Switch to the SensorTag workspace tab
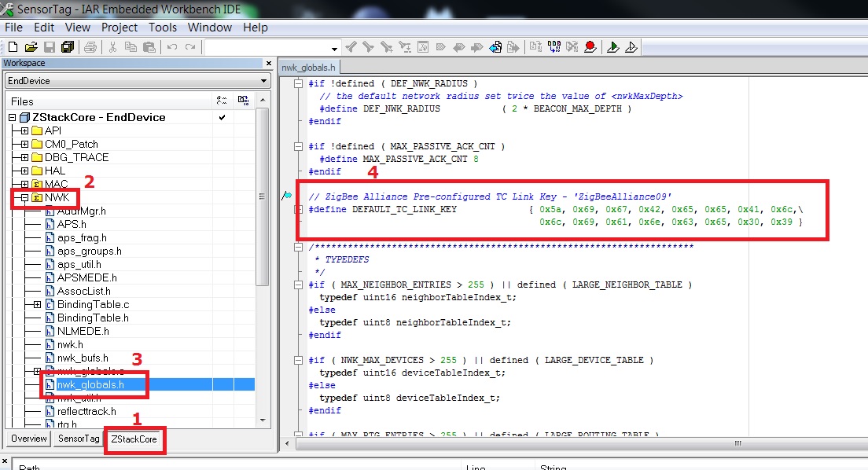868x470 pixels. click(79, 439)
